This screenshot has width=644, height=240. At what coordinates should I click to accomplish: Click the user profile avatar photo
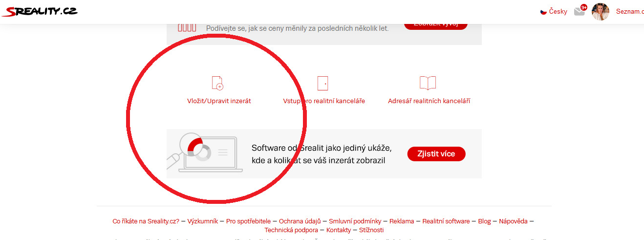(x=601, y=12)
